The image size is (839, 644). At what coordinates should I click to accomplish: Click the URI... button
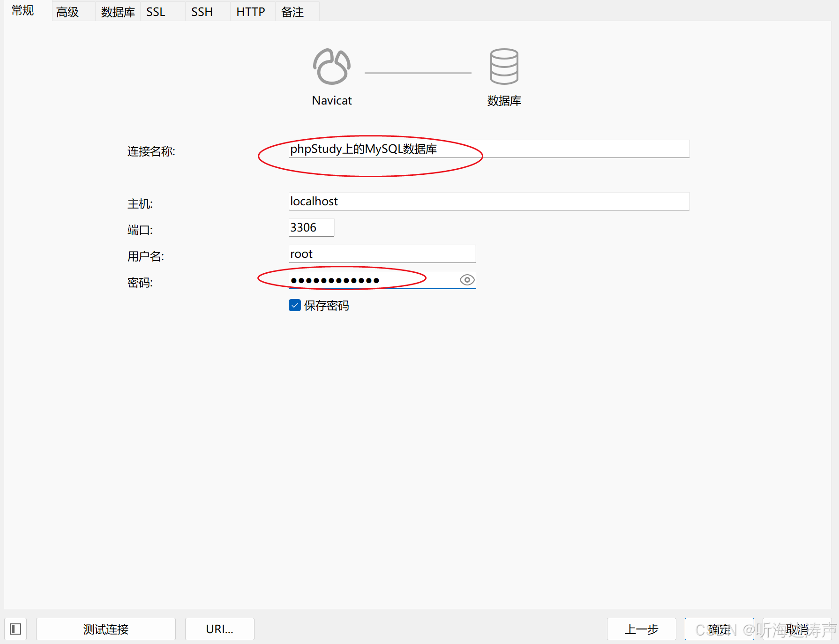pos(219,629)
